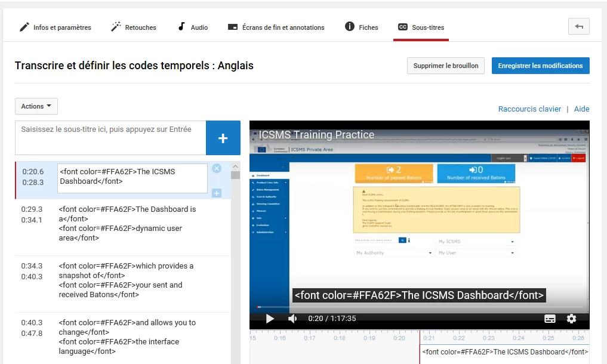
Task: Click Enregistrer les modifications
Action: pyautogui.click(x=540, y=66)
